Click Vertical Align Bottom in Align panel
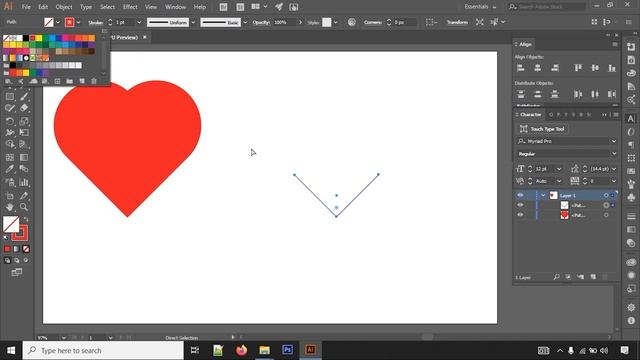This screenshot has height=360, width=640. click(x=611, y=68)
